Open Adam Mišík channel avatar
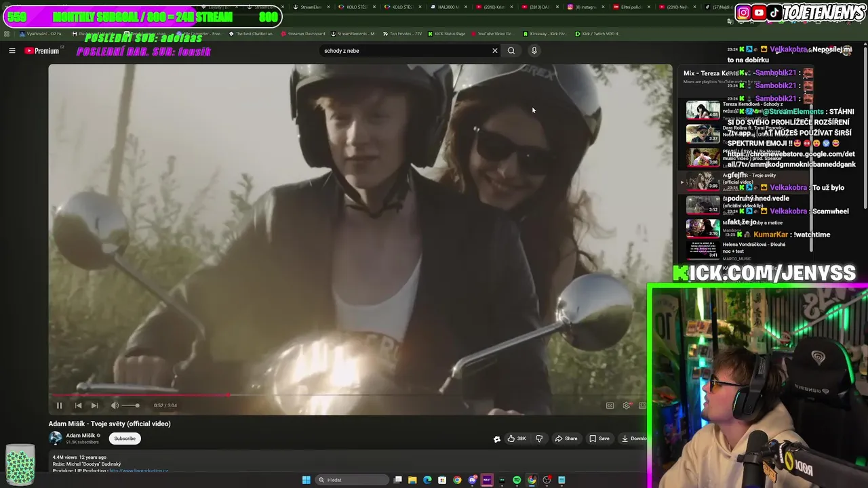The width and height of the screenshot is (868, 488). pos(56,439)
